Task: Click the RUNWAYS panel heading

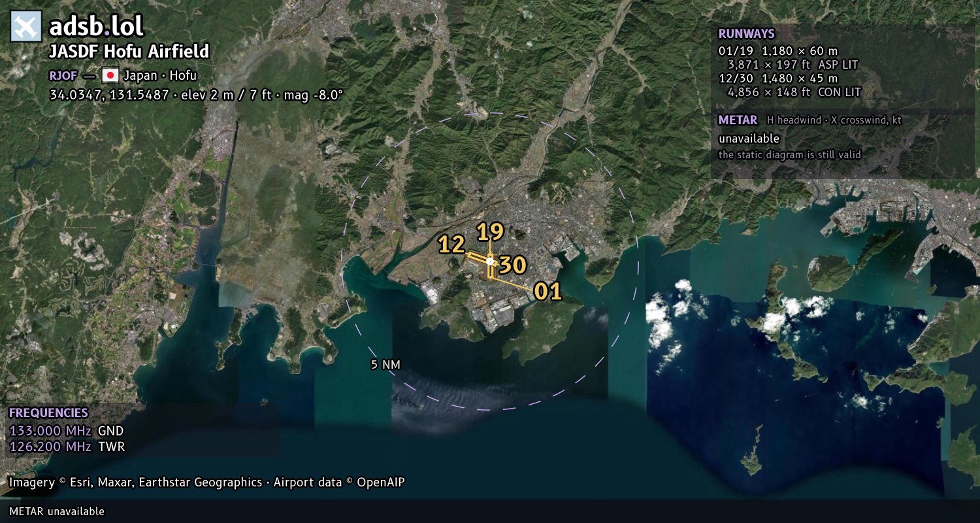Action: click(x=746, y=34)
